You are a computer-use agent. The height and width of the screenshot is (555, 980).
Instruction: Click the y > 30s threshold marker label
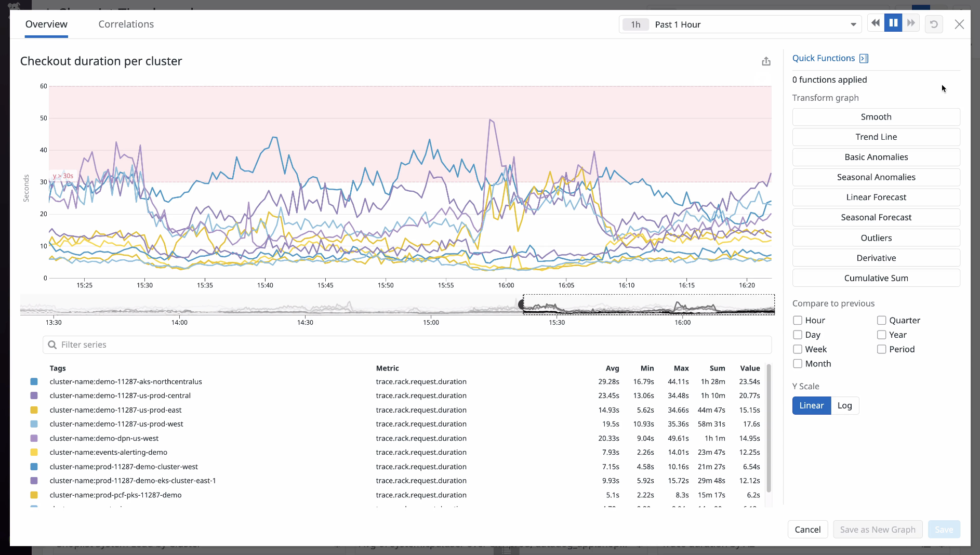point(63,176)
